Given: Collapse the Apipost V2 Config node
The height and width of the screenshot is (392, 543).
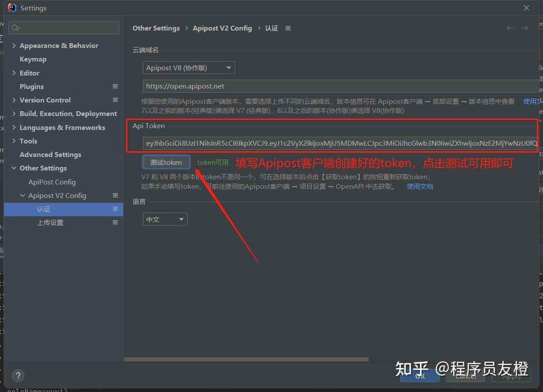Looking at the screenshot, I should coord(23,196).
